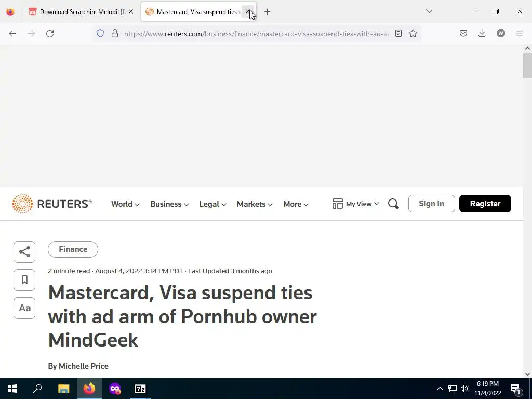Image resolution: width=532 pixels, height=399 pixels.
Task: Click the Sign In button
Action: pos(431,204)
